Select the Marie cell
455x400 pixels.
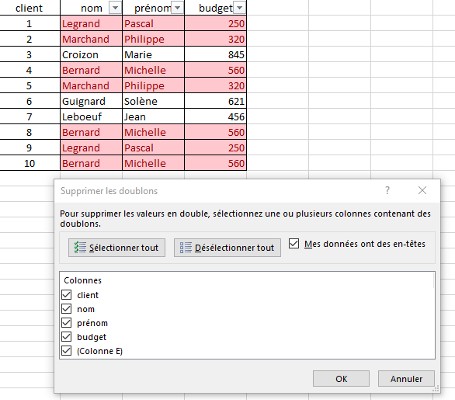pyautogui.click(x=153, y=55)
